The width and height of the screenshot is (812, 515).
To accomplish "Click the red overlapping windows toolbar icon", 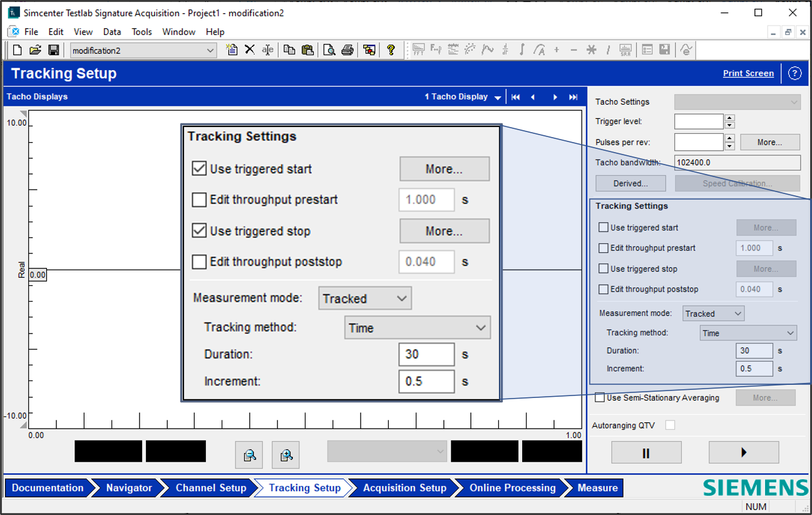I will click(369, 50).
